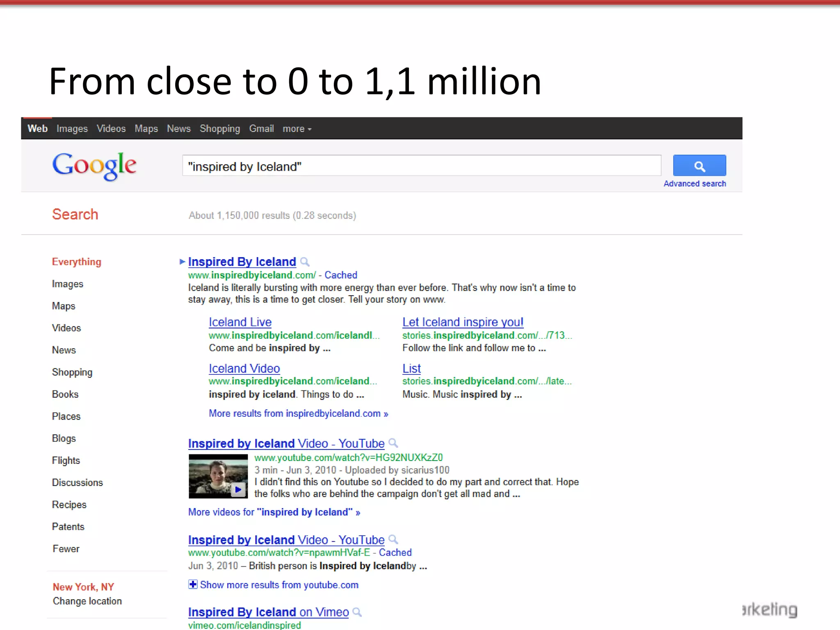Play the YouTube video thumbnail
The image size is (840, 630).
click(218, 476)
